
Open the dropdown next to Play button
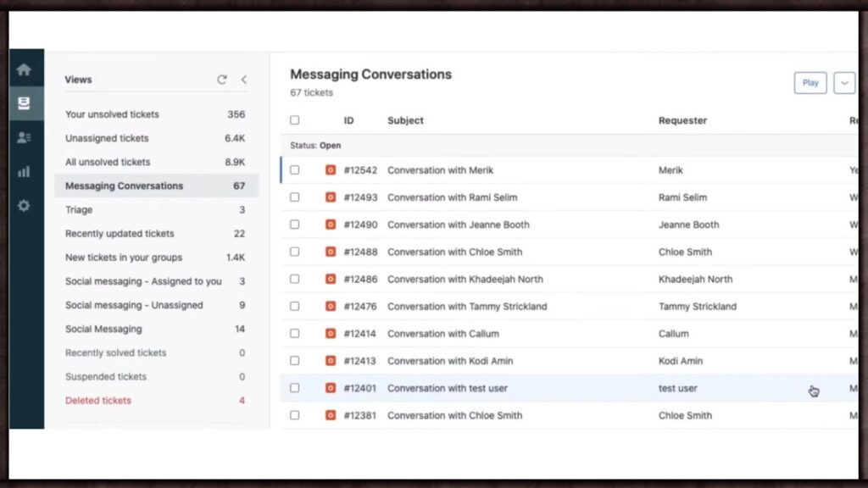(x=844, y=83)
